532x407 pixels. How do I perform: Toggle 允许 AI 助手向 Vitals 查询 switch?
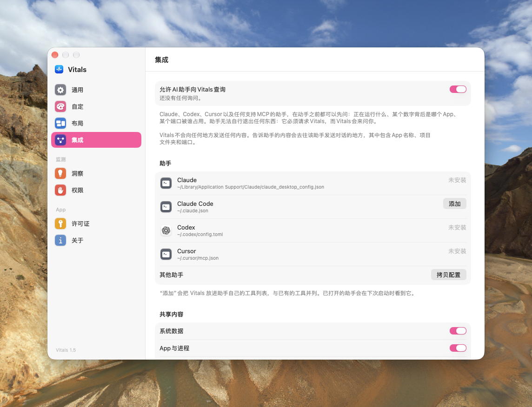(458, 89)
